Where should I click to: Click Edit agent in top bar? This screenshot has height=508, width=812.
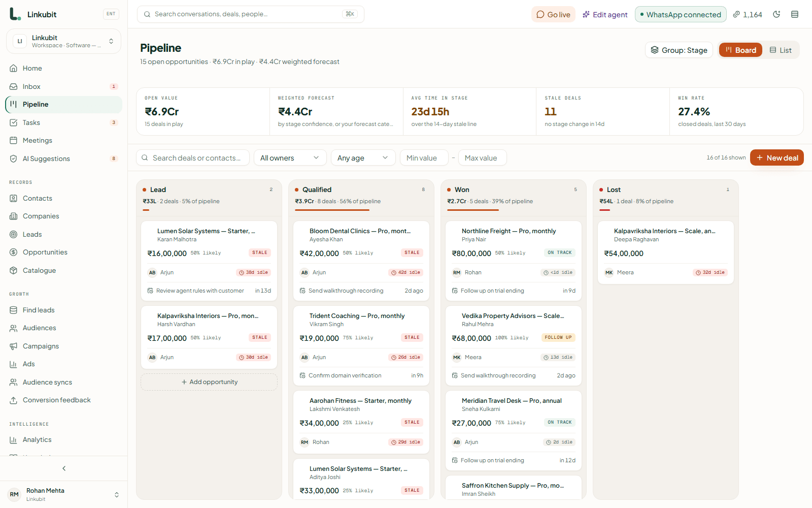[x=605, y=14]
